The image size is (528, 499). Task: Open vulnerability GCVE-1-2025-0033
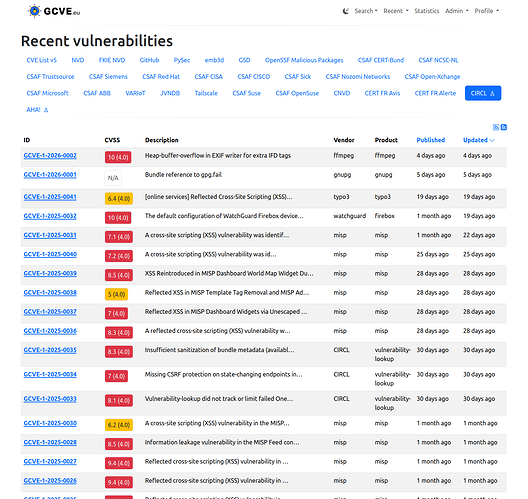pyautogui.click(x=50, y=399)
